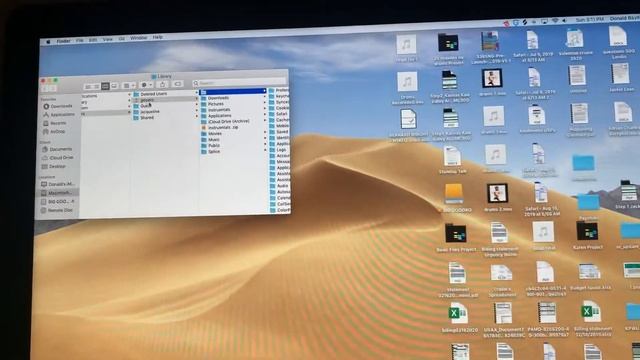Select Recents in the Finder sidebar
The image size is (640, 360).
tap(54, 123)
